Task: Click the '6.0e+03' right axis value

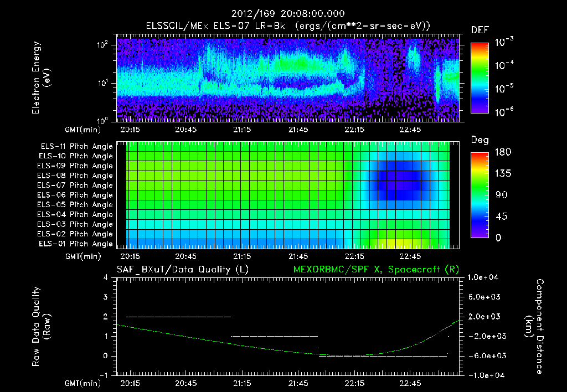Action: 484,297
